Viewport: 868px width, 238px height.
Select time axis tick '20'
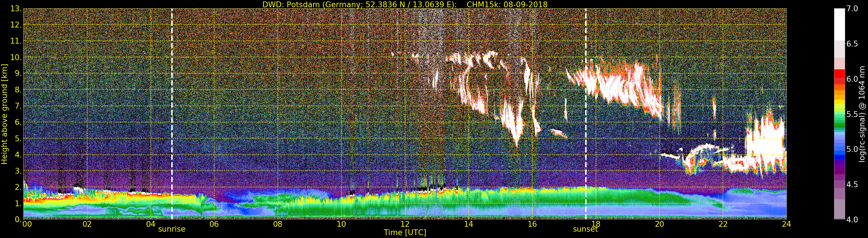pos(659,224)
